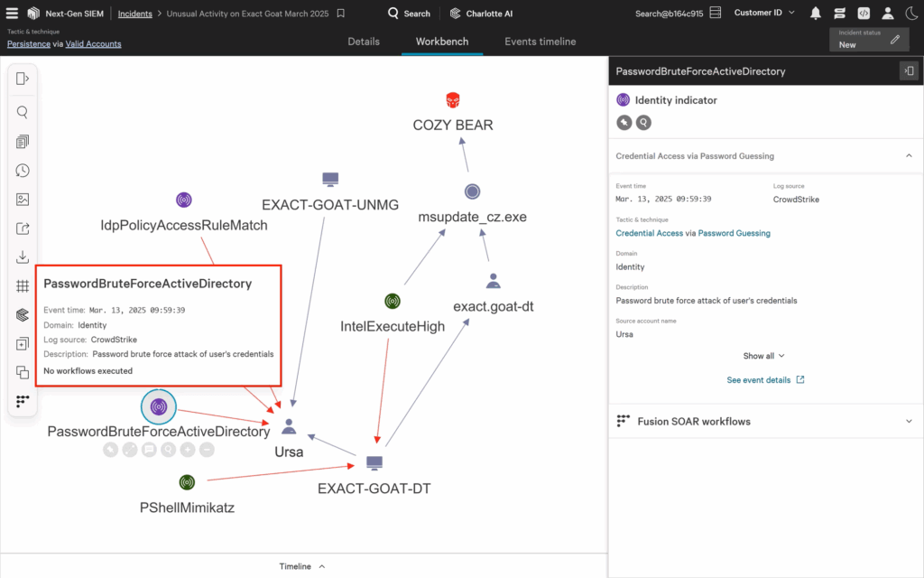
Task: Click search icon under Identity indicator
Action: [643, 123]
